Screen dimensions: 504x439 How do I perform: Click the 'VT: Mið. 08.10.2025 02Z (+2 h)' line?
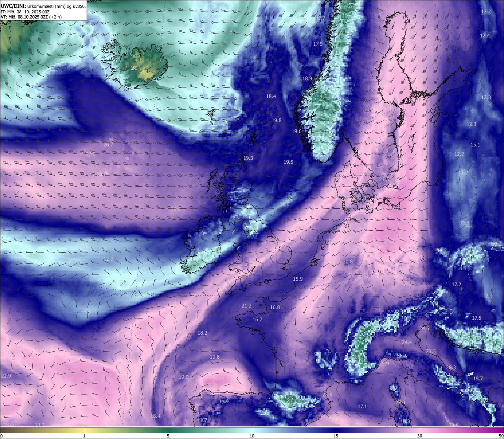point(31,17)
